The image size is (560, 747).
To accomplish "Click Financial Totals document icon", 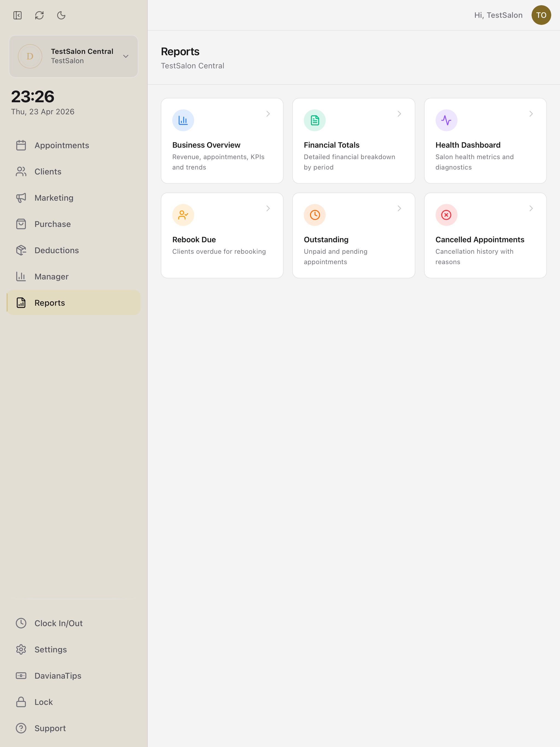I will click(x=314, y=120).
